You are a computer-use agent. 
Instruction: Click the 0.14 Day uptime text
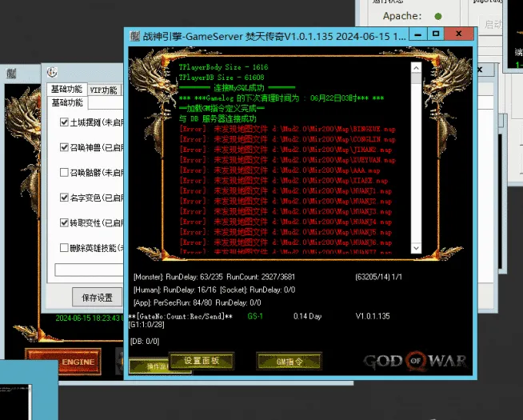point(308,316)
